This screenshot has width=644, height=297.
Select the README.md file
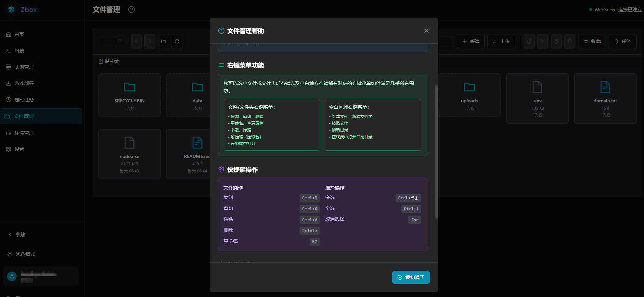pyautogui.click(x=188, y=154)
